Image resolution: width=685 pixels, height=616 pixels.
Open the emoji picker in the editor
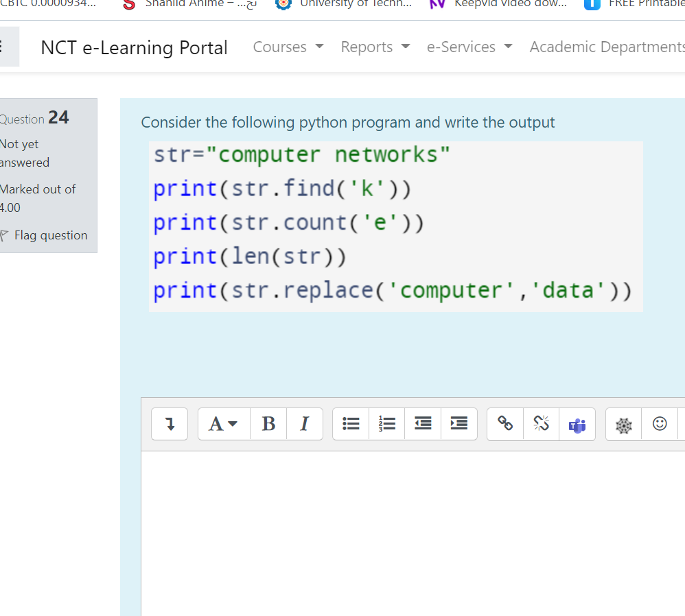660,424
